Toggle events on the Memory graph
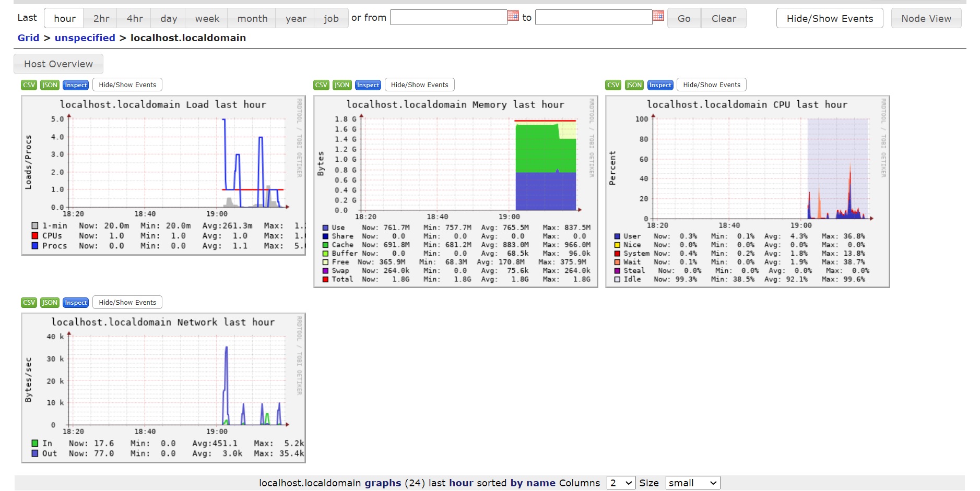980x491 pixels. tap(420, 85)
